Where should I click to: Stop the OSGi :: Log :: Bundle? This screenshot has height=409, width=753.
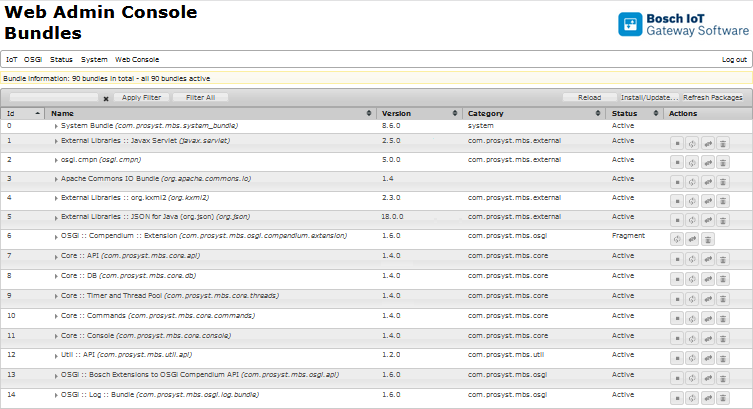tap(677, 396)
